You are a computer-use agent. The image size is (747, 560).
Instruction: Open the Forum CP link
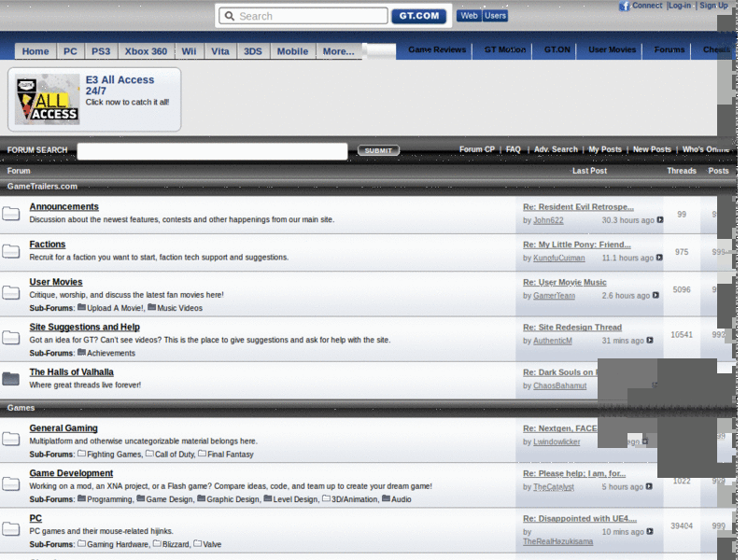tap(477, 149)
